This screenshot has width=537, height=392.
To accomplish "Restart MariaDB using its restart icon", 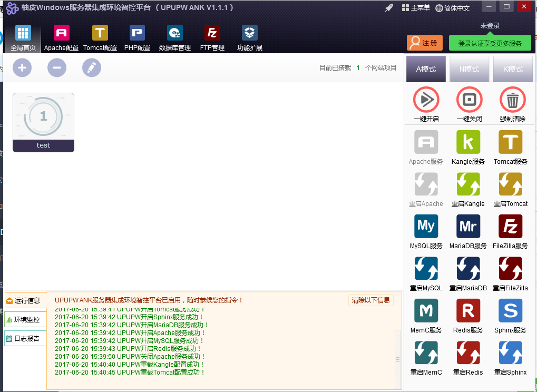I will (x=468, y=269).
